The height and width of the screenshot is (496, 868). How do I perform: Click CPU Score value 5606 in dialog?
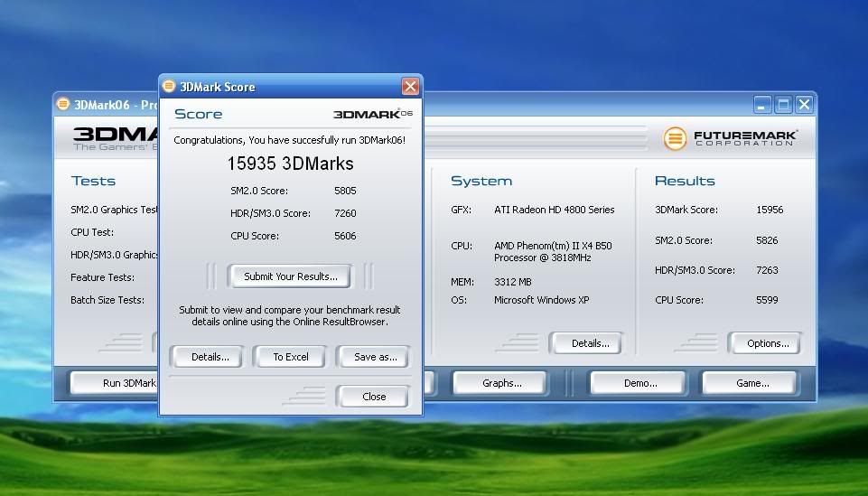click(x=345, y=236)
